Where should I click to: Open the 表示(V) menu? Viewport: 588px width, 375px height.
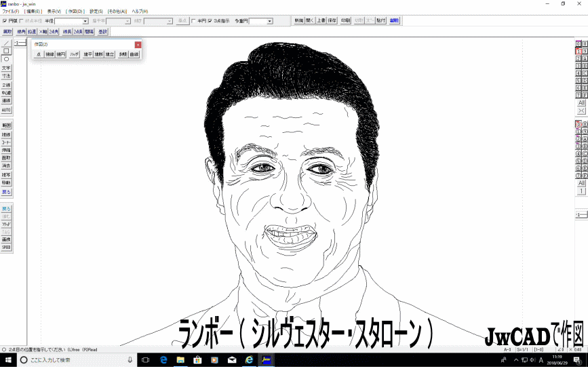(x=54, y=12)
